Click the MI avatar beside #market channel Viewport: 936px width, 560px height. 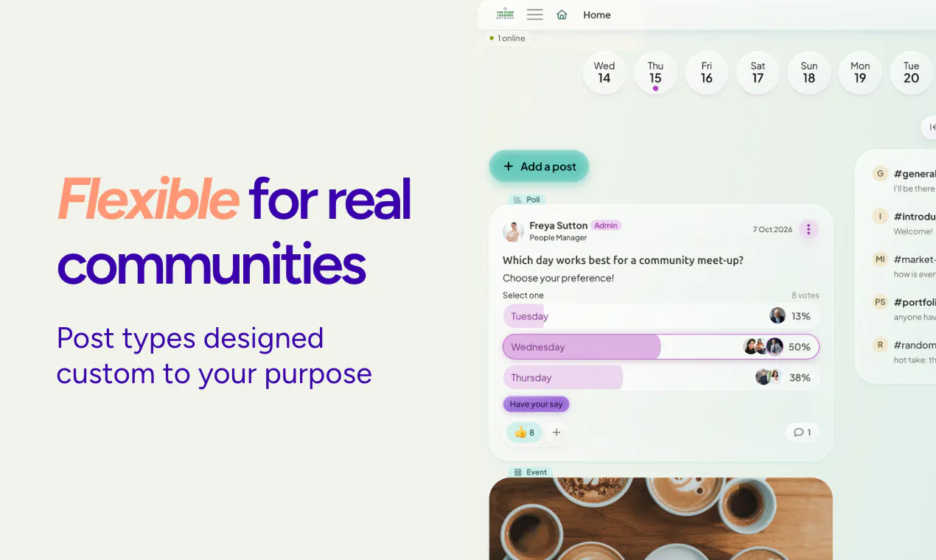pyautogui.click(x=879, y=259)
